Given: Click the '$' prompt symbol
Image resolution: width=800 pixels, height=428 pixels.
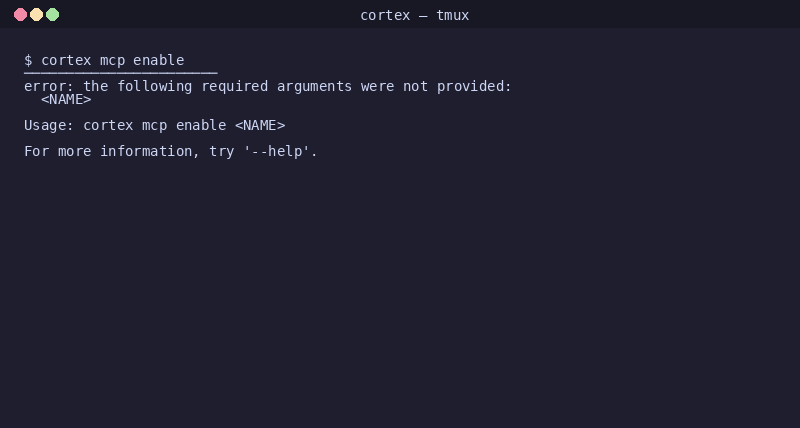Looking at the screenshot, I should tap(28, 60).
